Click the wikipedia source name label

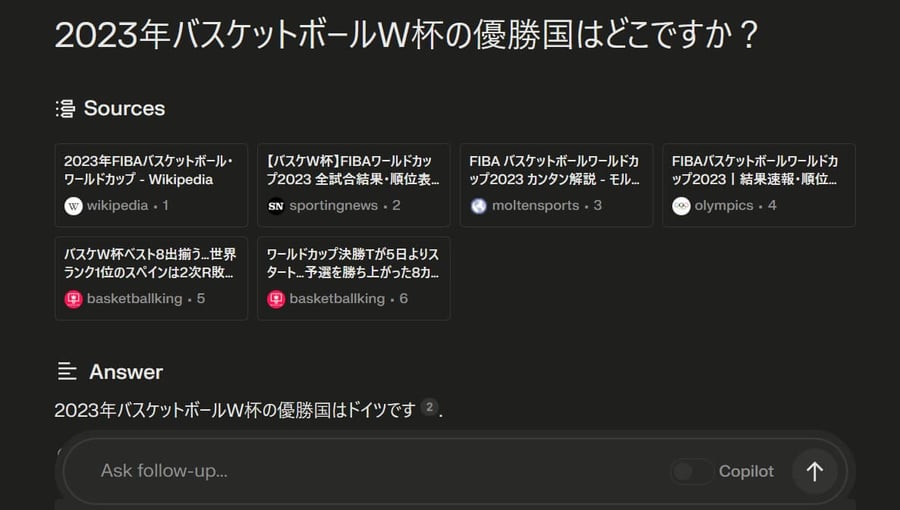pos(118,205)
